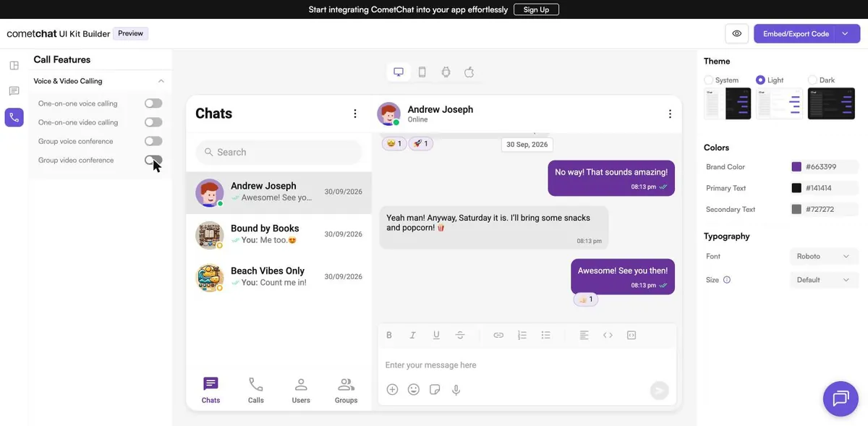Open Chats list three-dot menu
The height and width of the screenshot is (426, 868).
coord(354,114)
